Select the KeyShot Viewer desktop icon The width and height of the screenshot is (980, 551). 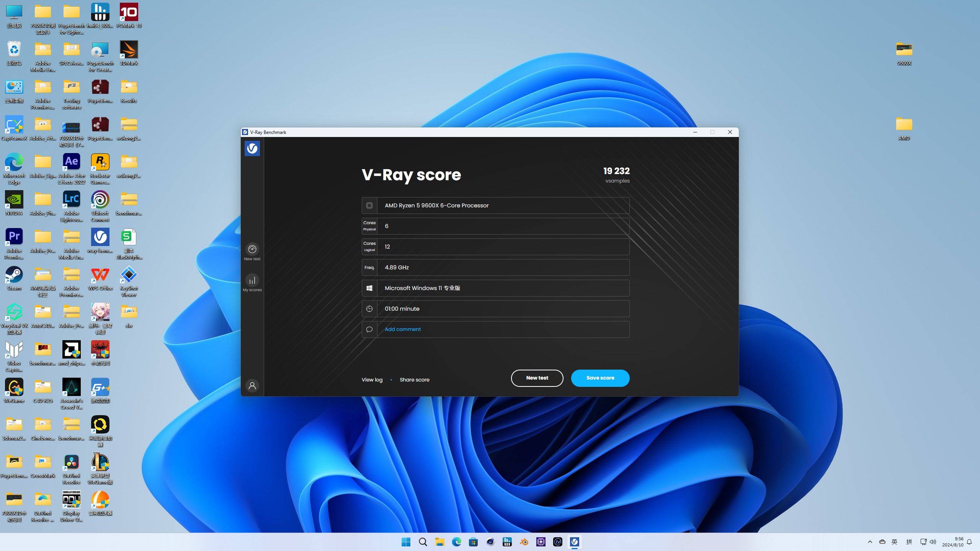click(x=129, y=281)
